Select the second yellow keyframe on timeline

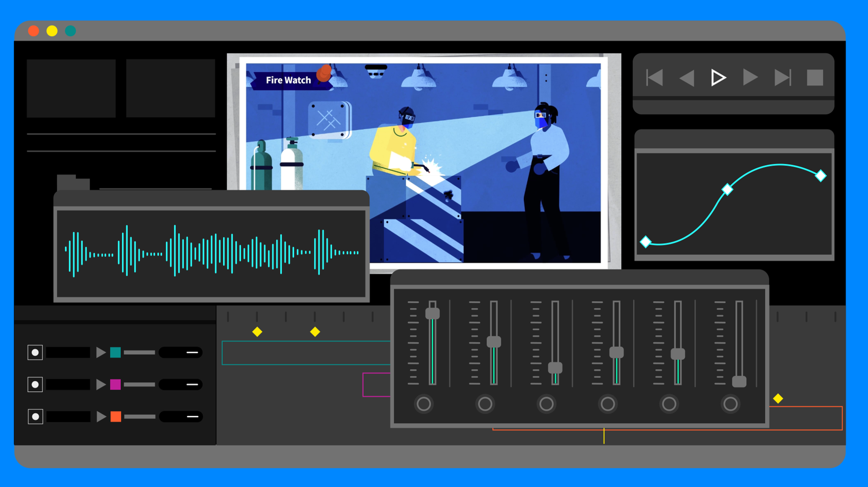pos(315,332)
